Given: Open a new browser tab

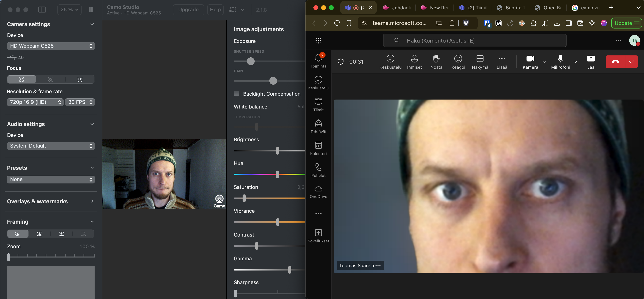Looking at the screenshot, I should [x=611, y=8].
